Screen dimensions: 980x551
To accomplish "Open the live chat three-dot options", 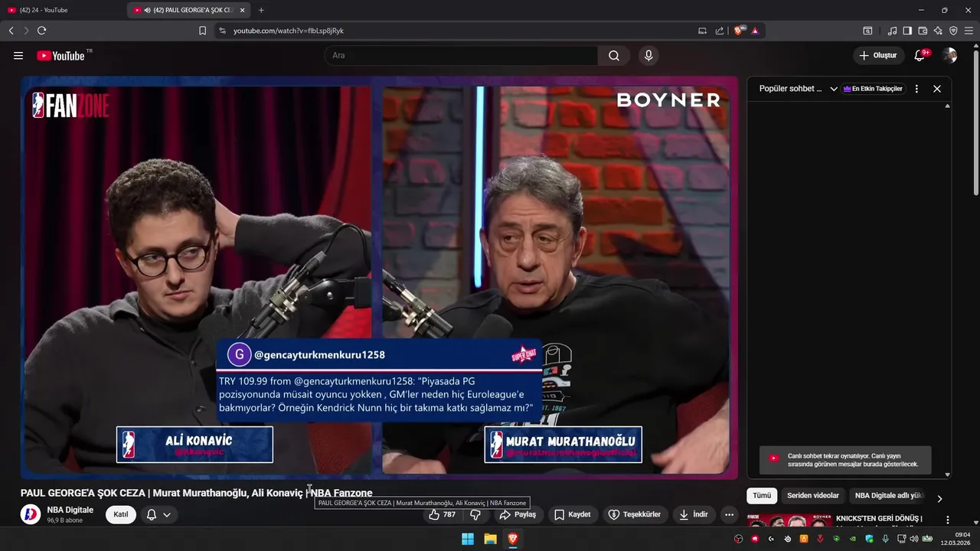I will coord(916,89).
